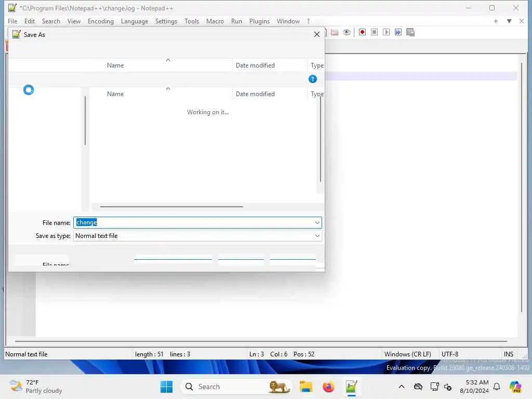
Task: Open Firefox from taskbar
Action: (x=328, y=387)
